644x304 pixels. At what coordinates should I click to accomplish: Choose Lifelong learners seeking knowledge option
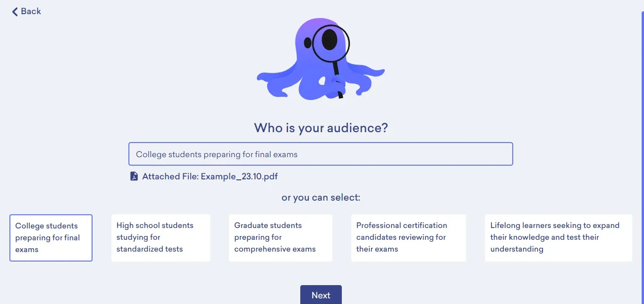[558, 237]
